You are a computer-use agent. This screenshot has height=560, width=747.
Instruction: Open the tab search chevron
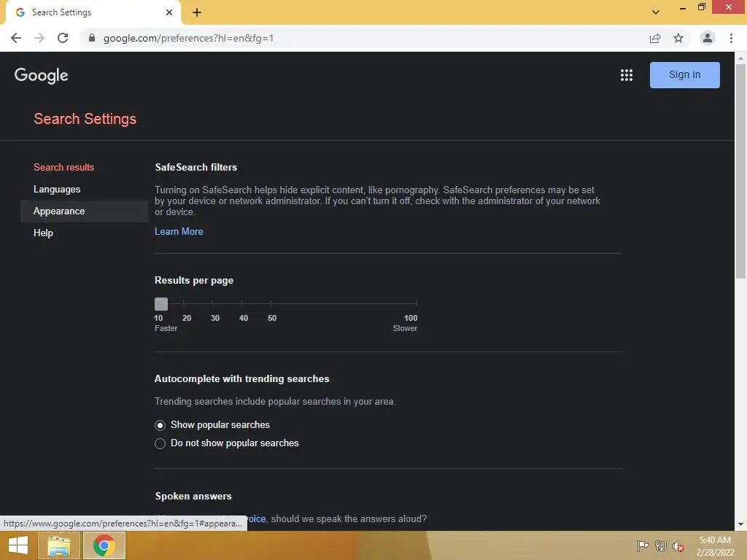[656, 12]
